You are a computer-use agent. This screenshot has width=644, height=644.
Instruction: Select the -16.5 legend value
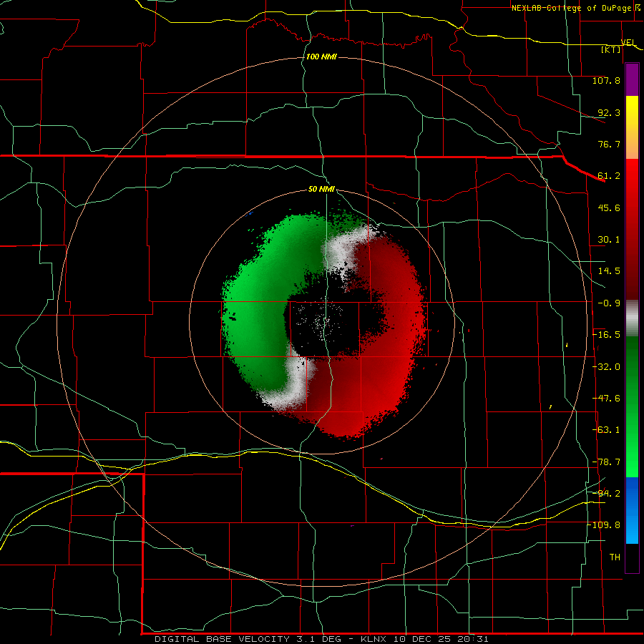[x=606, y=335]
